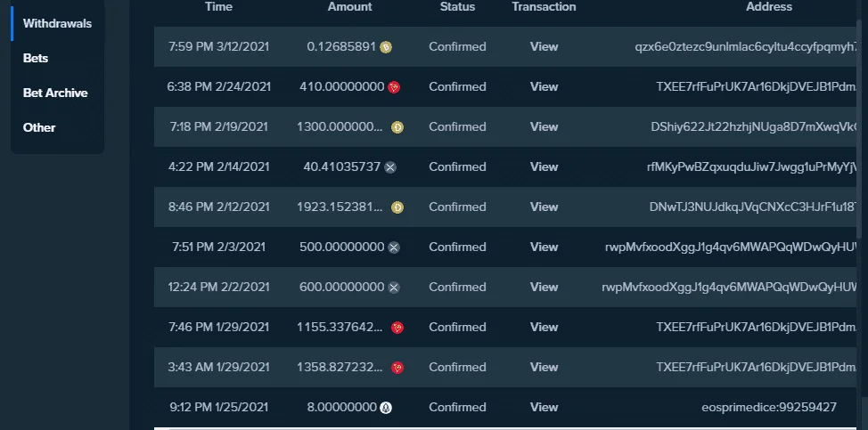Click the amount 8.00000000
Image resolution: width=868 pixels, height=430 pixels.
click(x=341, y=408)
